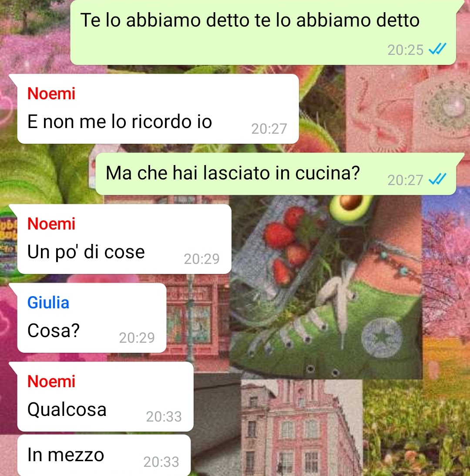Select message 'Qualcosa'
Viewport: 470px width, 476px height.
point(105,396)
